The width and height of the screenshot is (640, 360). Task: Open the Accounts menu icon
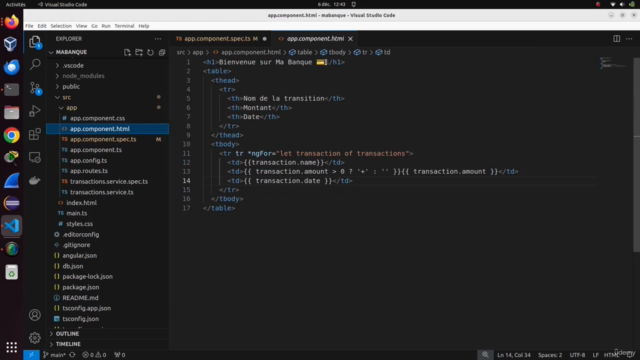[35, 315]
